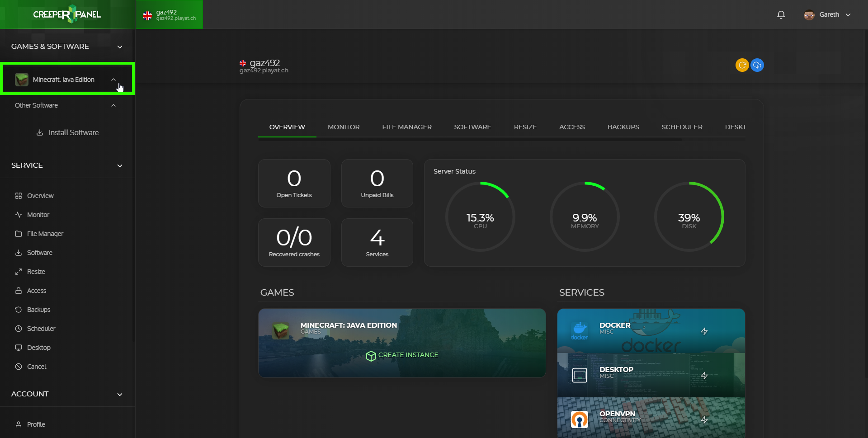Collapse the Games & Software section

tap(120, 47)
